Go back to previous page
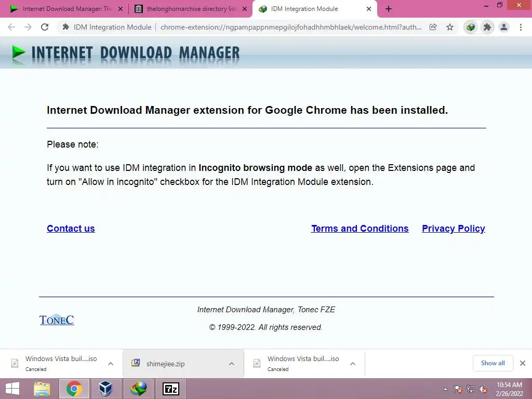This screenshot has width=532, height=399. coord(11,27)
